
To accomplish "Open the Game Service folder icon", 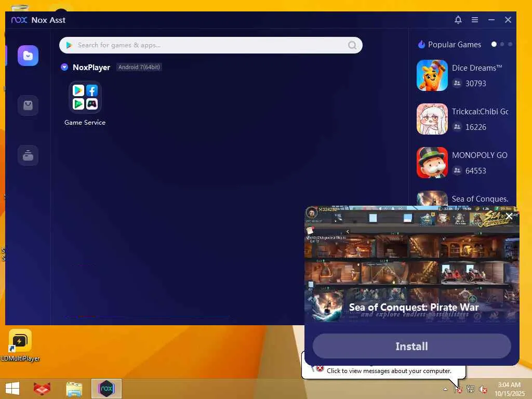I will (85, 97).
